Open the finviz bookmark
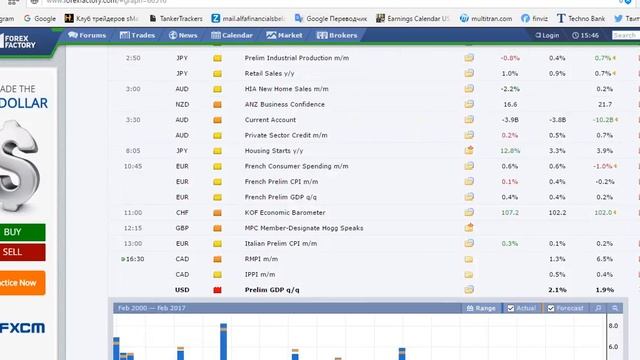Viewport: 640px width, 360px height. tap(535, 18)
